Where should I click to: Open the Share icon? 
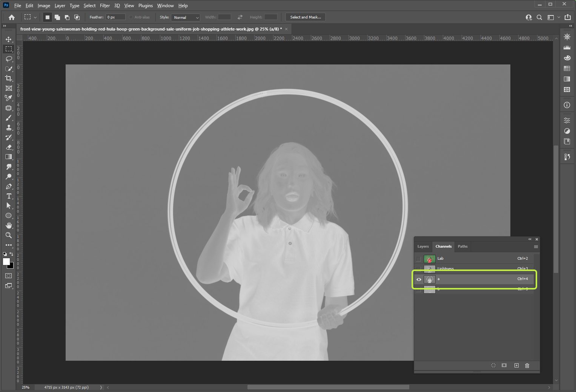pos(568,17)
